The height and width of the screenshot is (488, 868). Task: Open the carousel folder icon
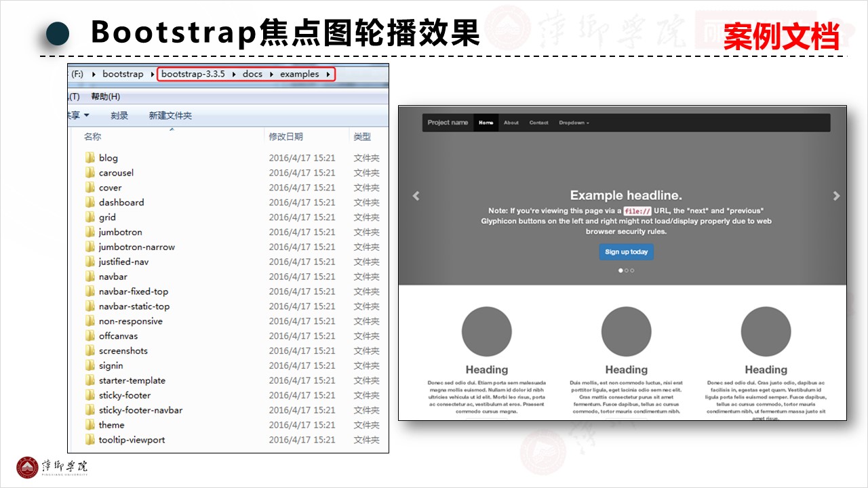tap(90, 173)
